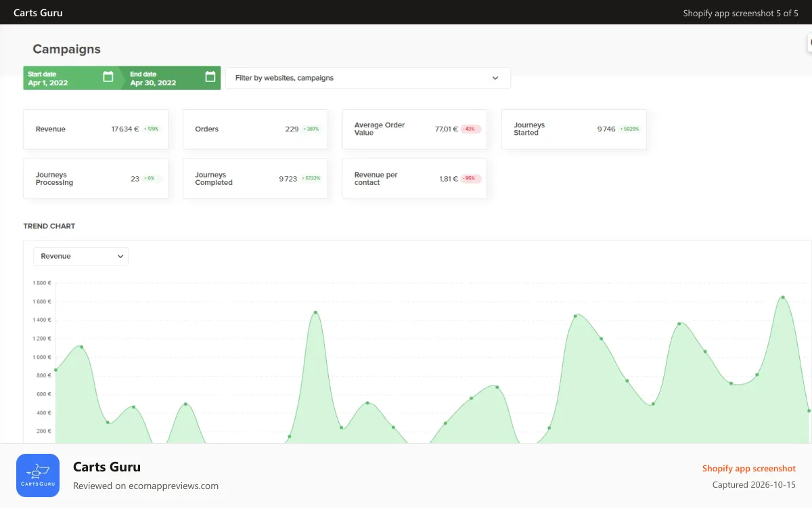Open the Orders metric card
Screen dimensions: 812x508
click(x=255, y=129)
